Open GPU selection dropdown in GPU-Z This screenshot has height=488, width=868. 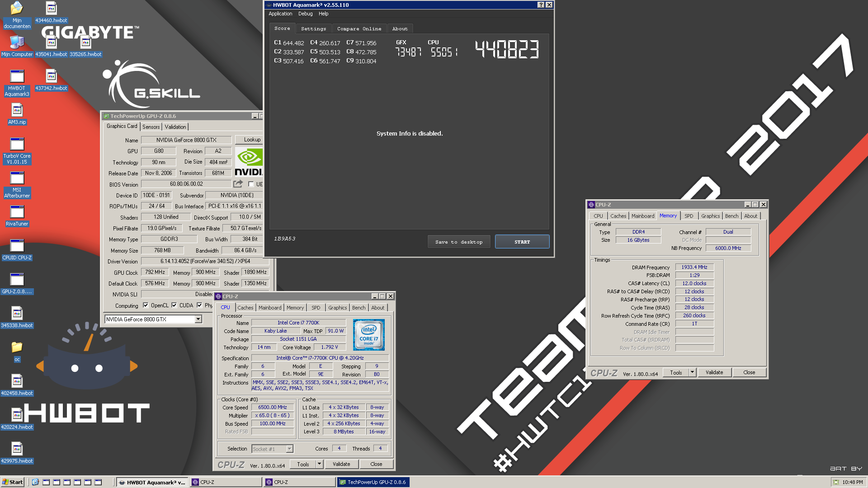(x=198, y=319)
